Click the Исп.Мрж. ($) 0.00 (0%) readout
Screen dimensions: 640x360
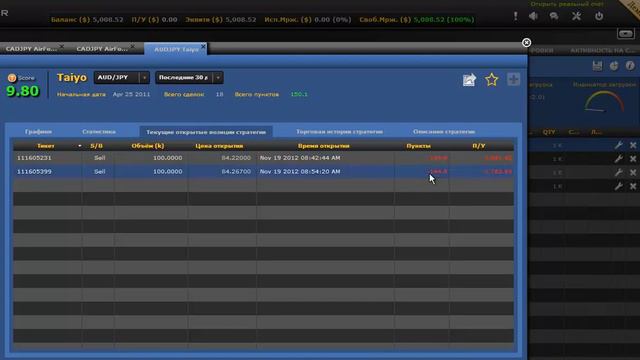click(308, 19)
